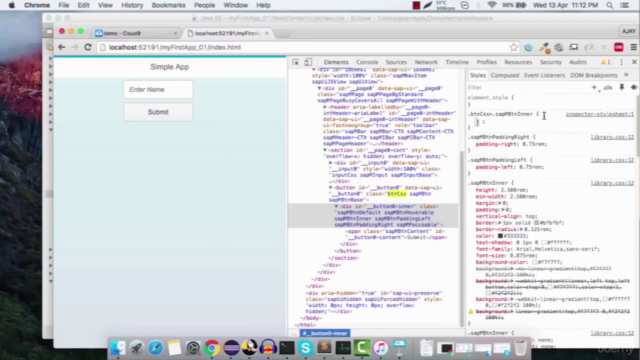Screen dimensions: 640x360
Task: Click the browser Forward arrow
Action: 75,47
